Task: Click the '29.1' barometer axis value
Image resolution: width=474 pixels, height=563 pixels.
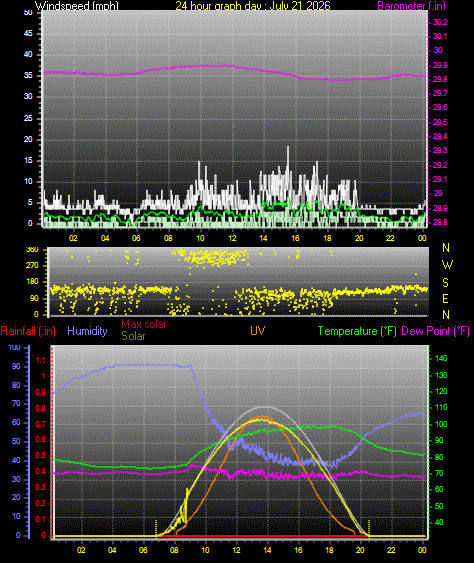Action: pos(440,179)
